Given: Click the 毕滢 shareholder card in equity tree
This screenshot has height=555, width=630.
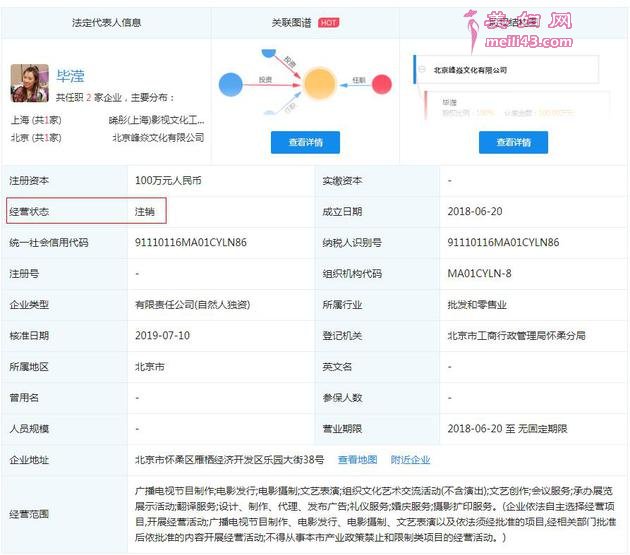Looking at the screenshot, I should coord(518,107).
